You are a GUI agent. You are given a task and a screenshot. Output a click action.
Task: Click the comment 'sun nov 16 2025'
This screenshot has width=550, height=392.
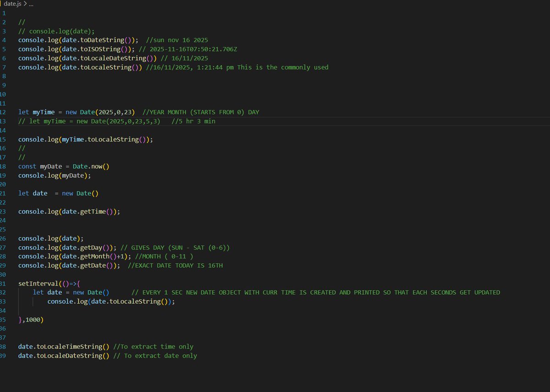coord(178,40)
